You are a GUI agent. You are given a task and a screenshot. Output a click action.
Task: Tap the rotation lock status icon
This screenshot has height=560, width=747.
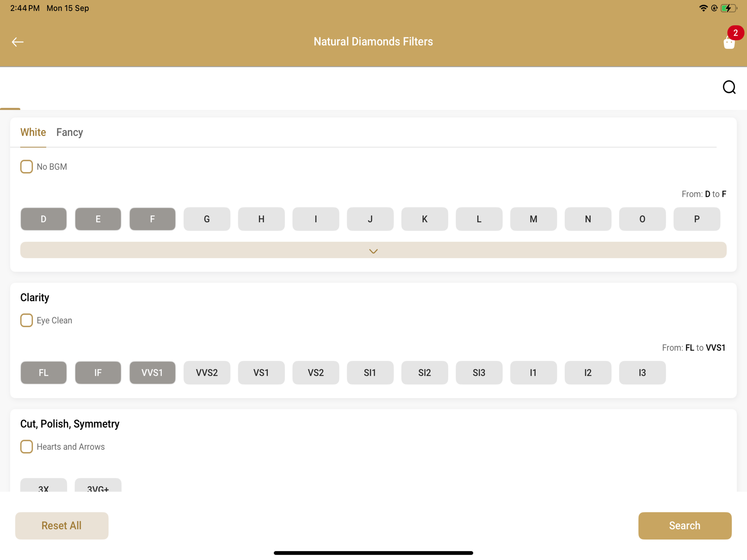(x=714, y=8)
